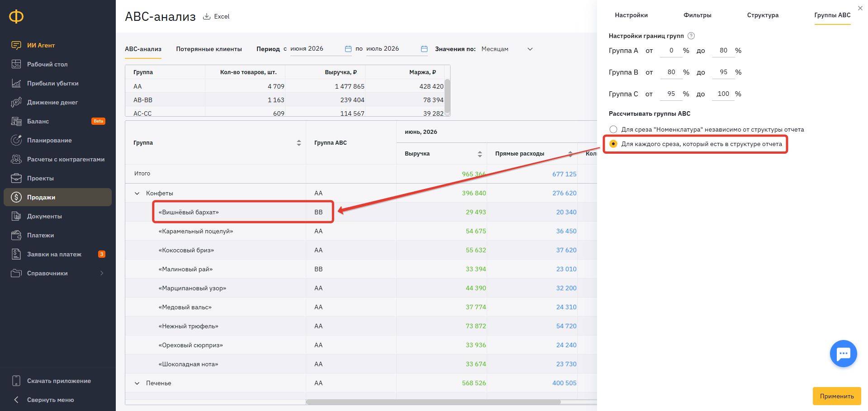Click the Движение денег icon
The width and height of the screenshot is (868, 411).
16,102
